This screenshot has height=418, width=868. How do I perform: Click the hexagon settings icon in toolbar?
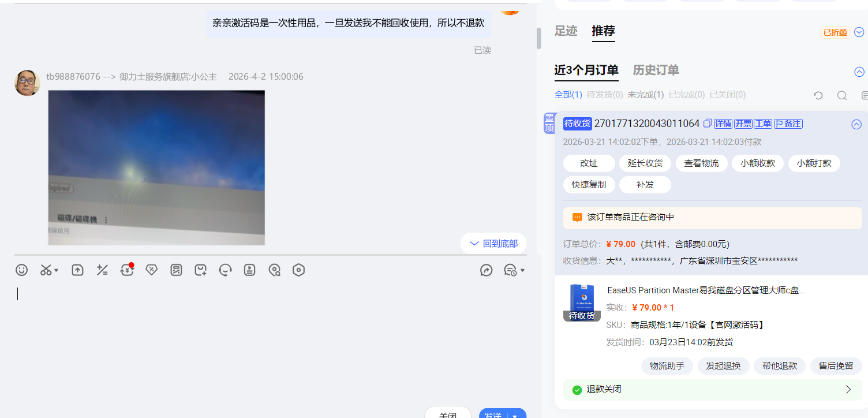click(298, 270)
